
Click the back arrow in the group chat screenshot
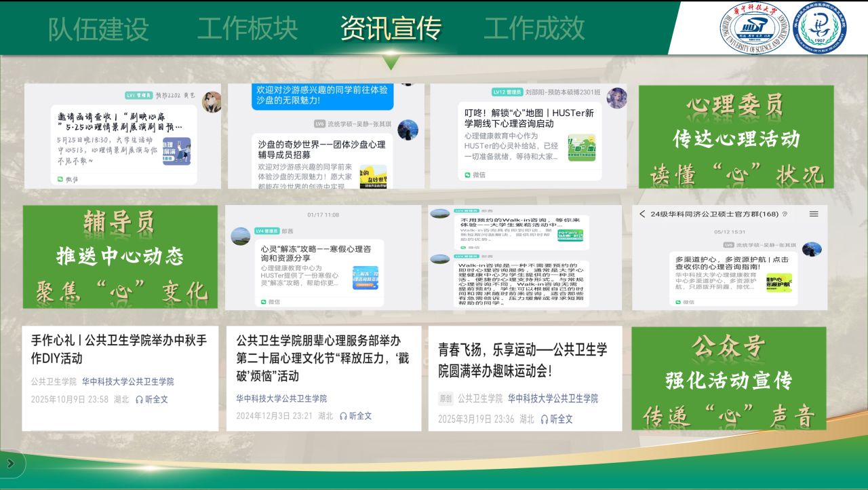[x=642, y=214]
